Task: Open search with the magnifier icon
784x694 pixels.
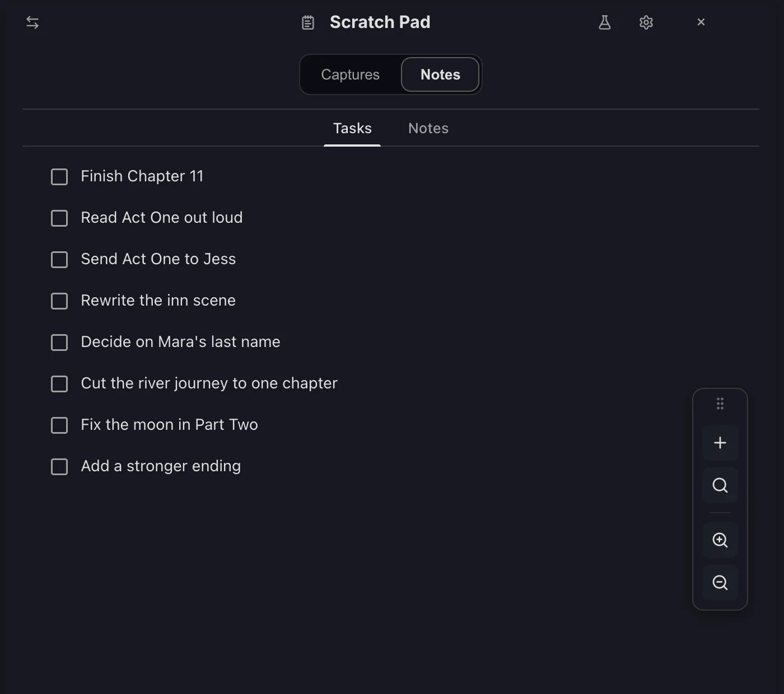Action: [720, 485]
